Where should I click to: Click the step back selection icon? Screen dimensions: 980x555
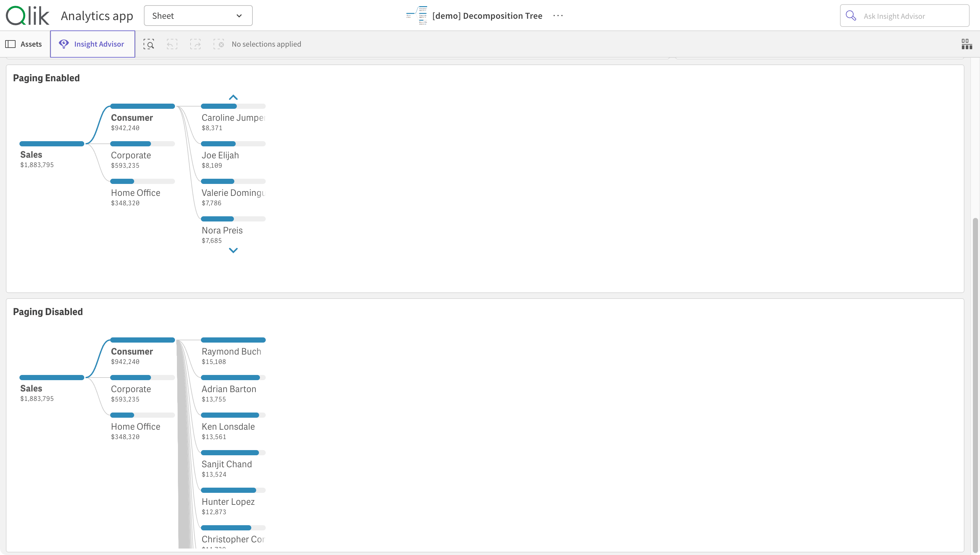(x=172, y=44)
